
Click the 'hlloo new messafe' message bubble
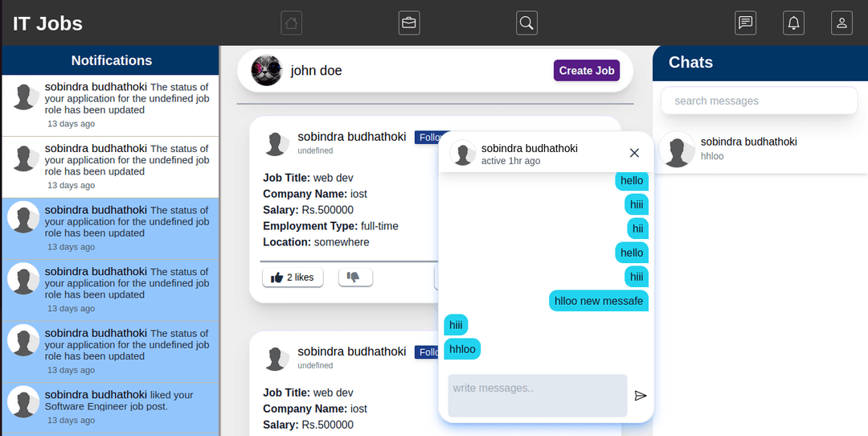click(599, 301)
